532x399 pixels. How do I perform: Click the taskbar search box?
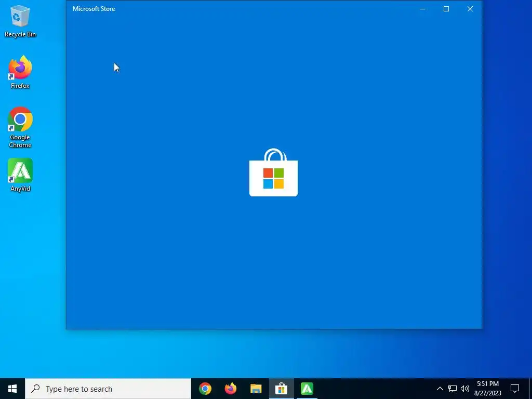coord(108,389)
